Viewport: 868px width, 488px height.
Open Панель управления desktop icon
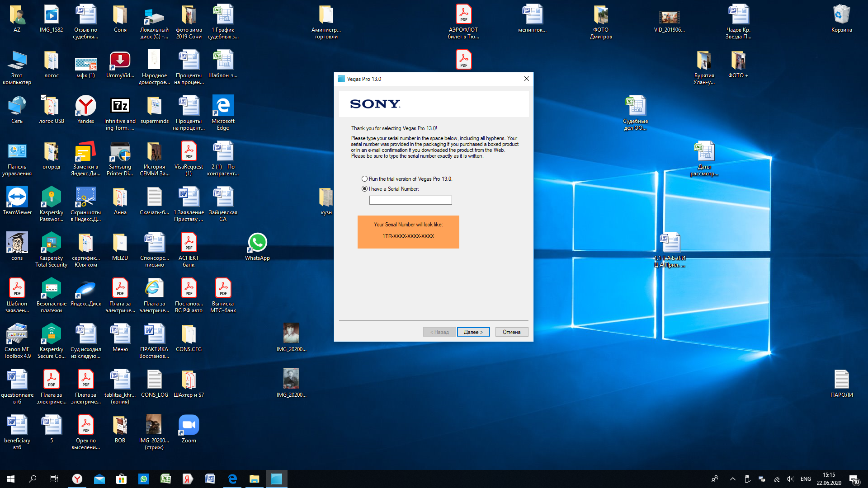pos(17,159)
